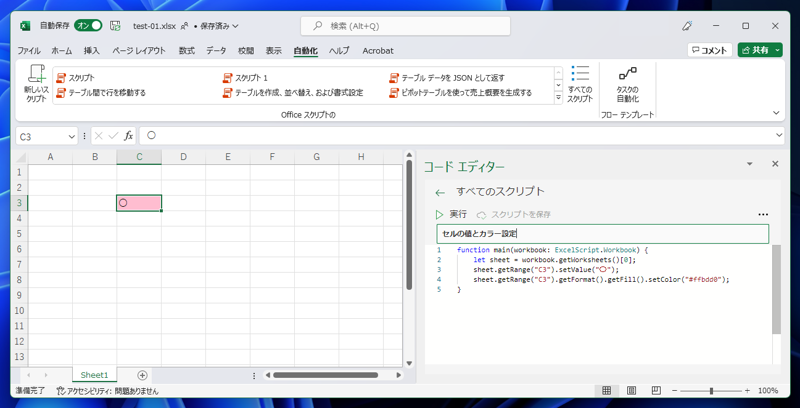Click the code editor vertical scrollbar
This screenshot has width=800, height=408.
tap(776, 289)
